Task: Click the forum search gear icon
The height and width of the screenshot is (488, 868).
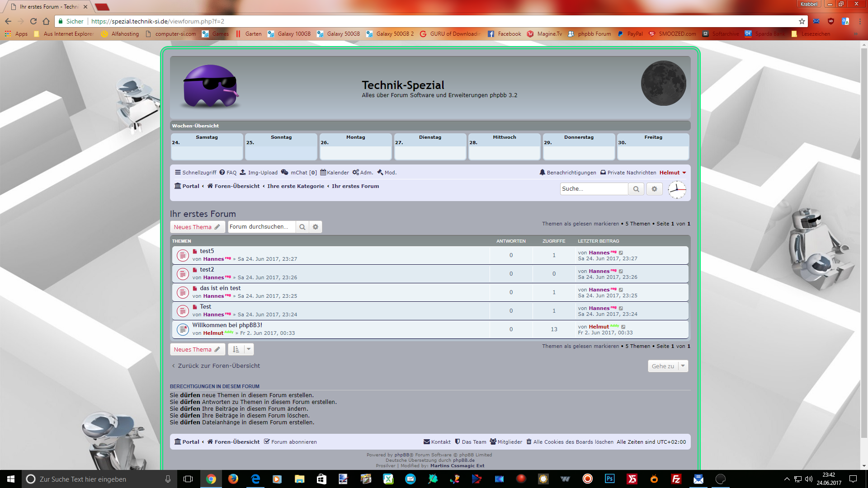Action: pyautogui.click(x=316, y=227)
